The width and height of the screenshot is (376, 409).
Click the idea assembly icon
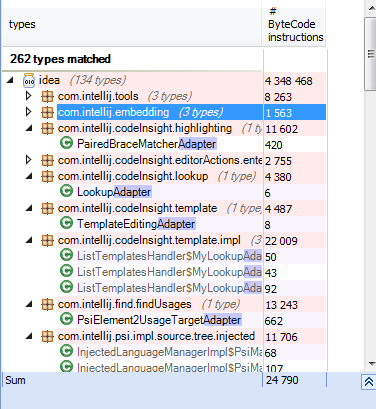click(29, 80)
